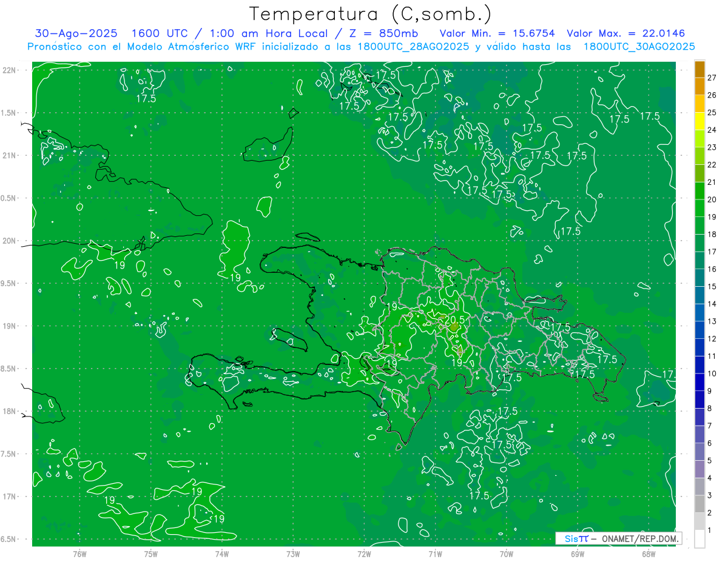Click the "17N" latitude axis label
This screenshot has width=728, height=562.
(x=10, y=497)
